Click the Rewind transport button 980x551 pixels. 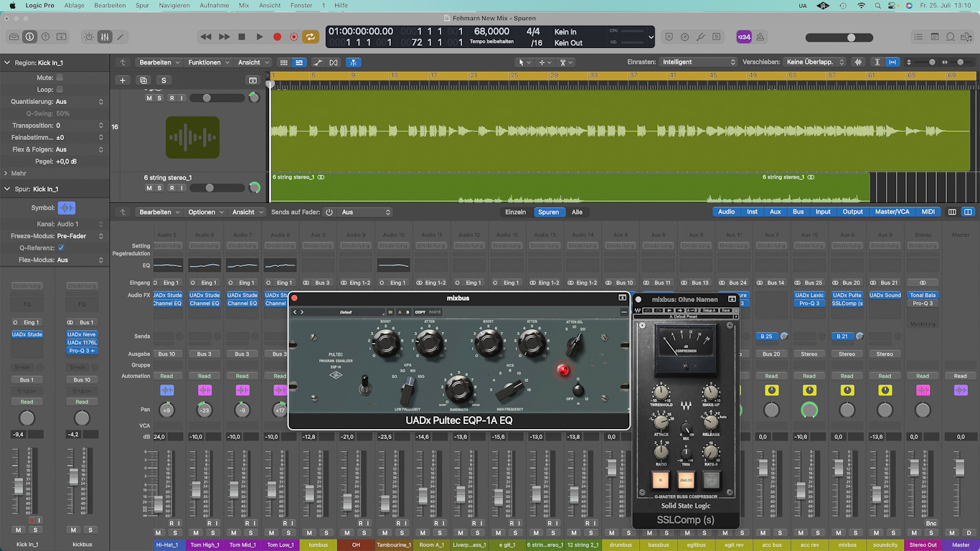point(206,37)
